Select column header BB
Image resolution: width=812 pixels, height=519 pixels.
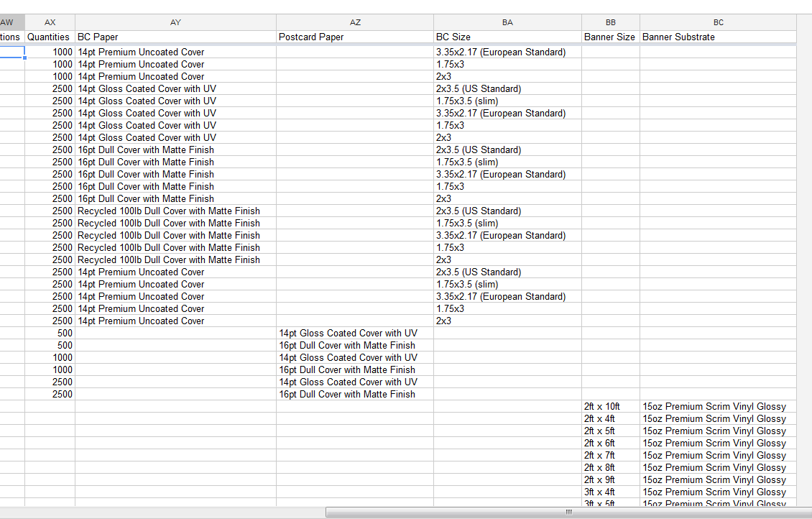[x=611, y=22]
